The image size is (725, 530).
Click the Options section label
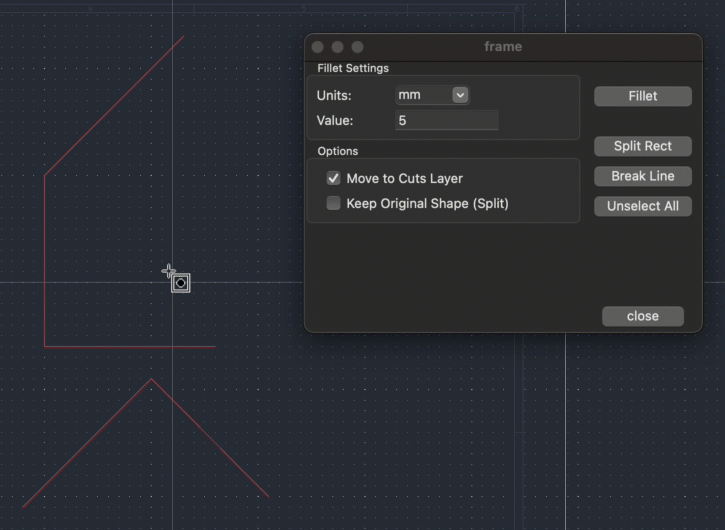pyautogui.click(x=338, y=151)
